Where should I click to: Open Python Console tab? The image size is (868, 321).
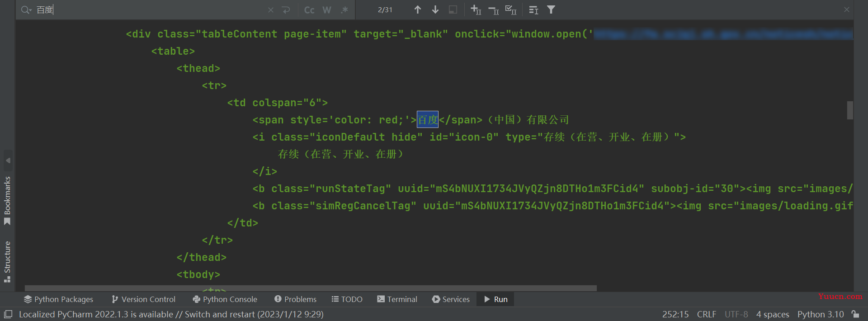coord(225,299)
